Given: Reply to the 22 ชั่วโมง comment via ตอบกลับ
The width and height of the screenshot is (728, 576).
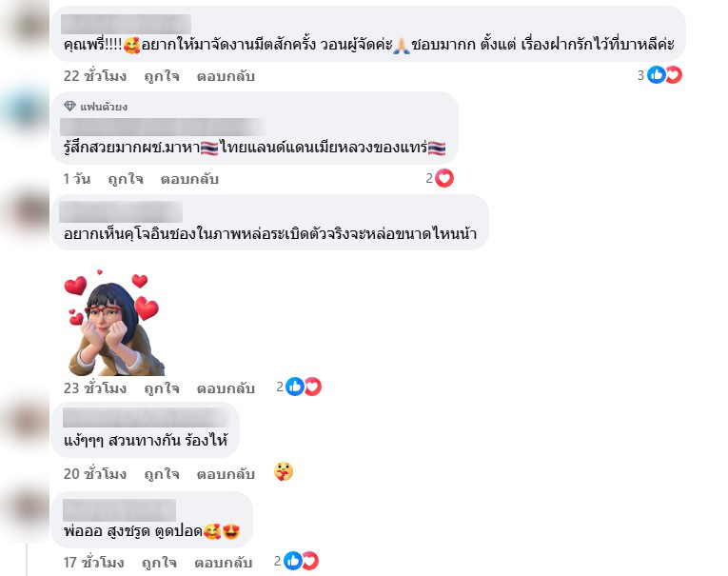Looking at the screenshot, I should tap(226, 76).
